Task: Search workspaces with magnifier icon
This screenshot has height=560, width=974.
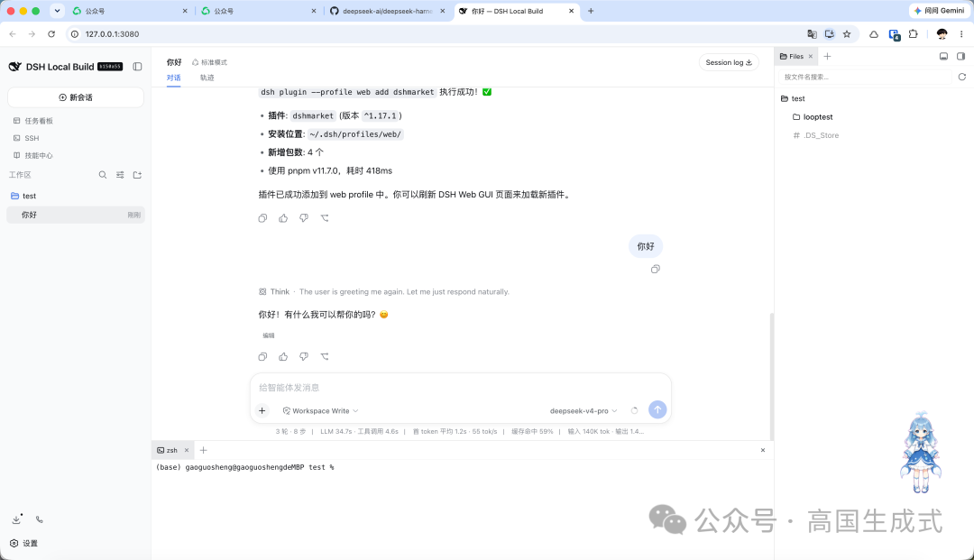Action: tap(103, 175)
